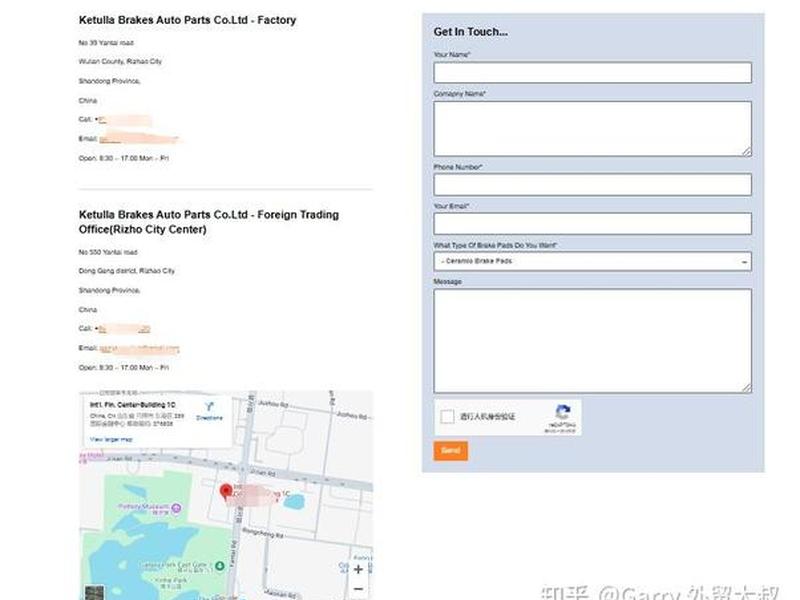Click 'Wulian County, Rizhao City' text
800x600 pixels.
(x=120, y=61)
